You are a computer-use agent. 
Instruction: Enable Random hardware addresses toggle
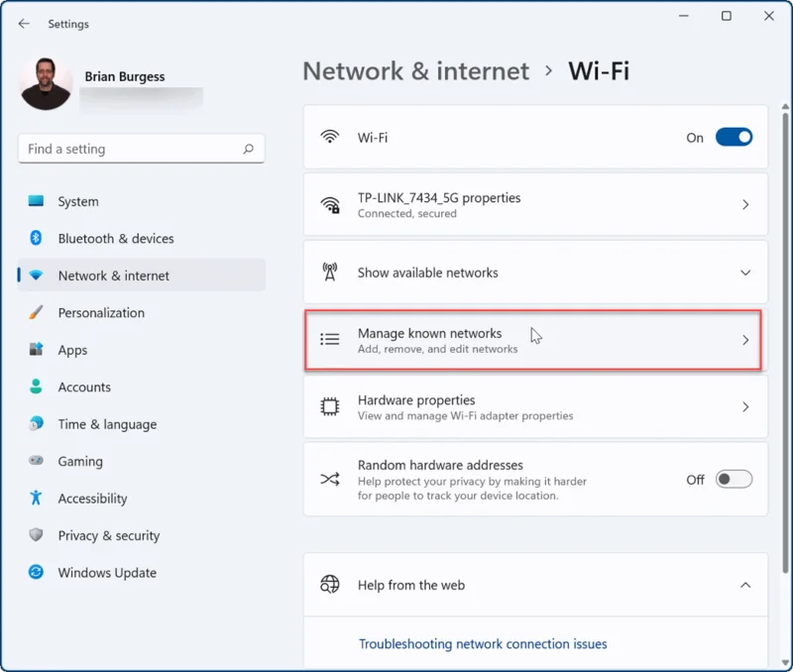point(734,479)
